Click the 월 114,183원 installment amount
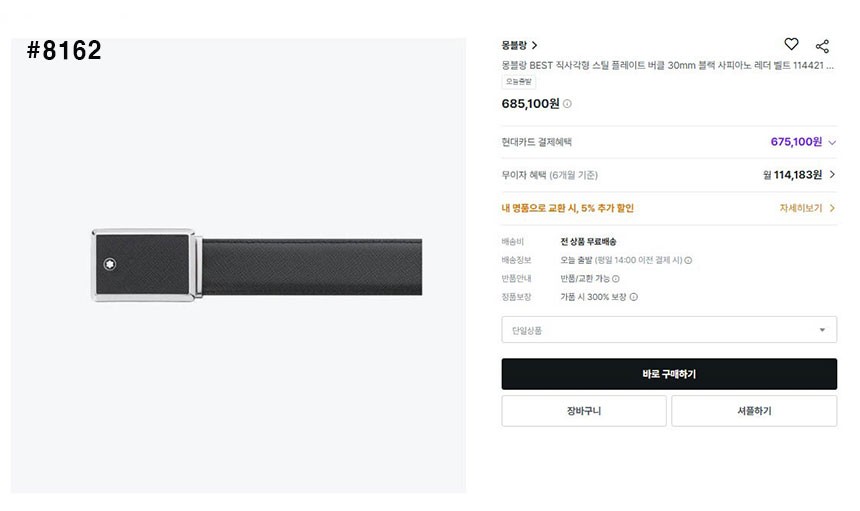The image size is (860, 511). pyautogui.click(x=792, y=175)
